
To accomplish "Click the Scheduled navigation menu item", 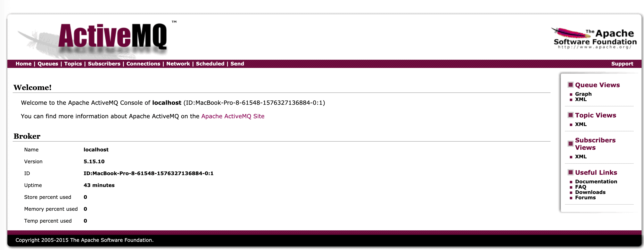I will click(x=209, y=64).
